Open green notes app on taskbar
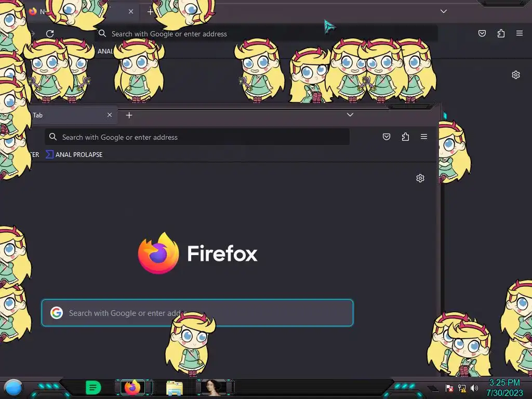532x399 pixels. click(x=93, y=388)
